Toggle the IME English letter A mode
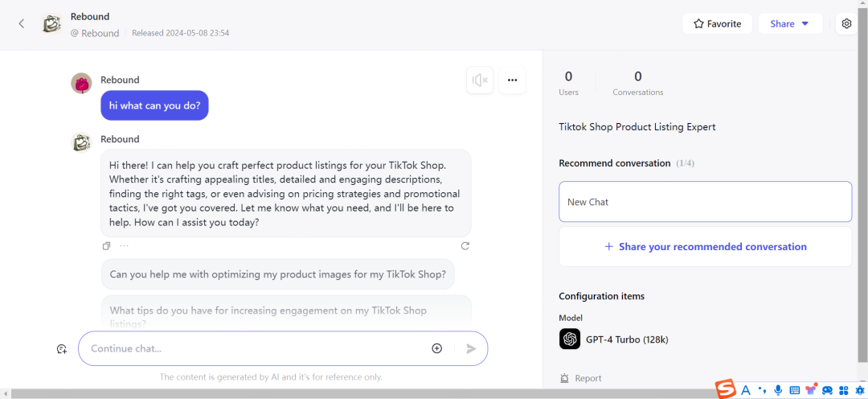The height and width of the screenshot is (399, 868). tap(746, 390)
